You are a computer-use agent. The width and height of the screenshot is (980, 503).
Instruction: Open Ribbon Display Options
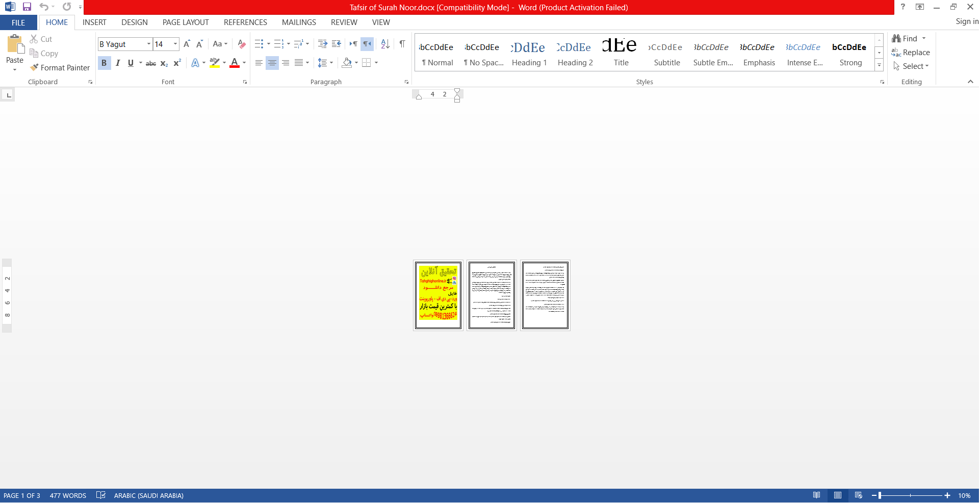point(920,7)
